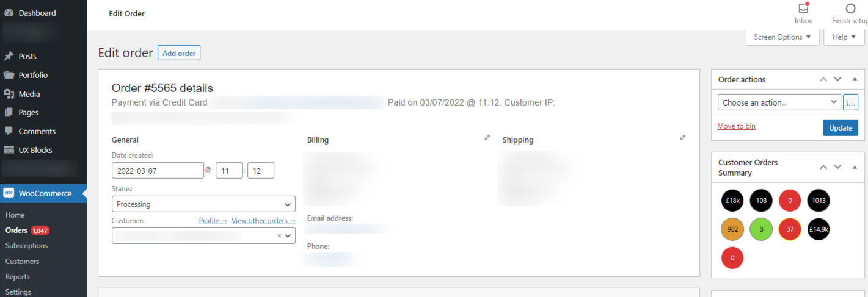
Task: Click the green circle showing 8
Action: click(x=761, y=229)
